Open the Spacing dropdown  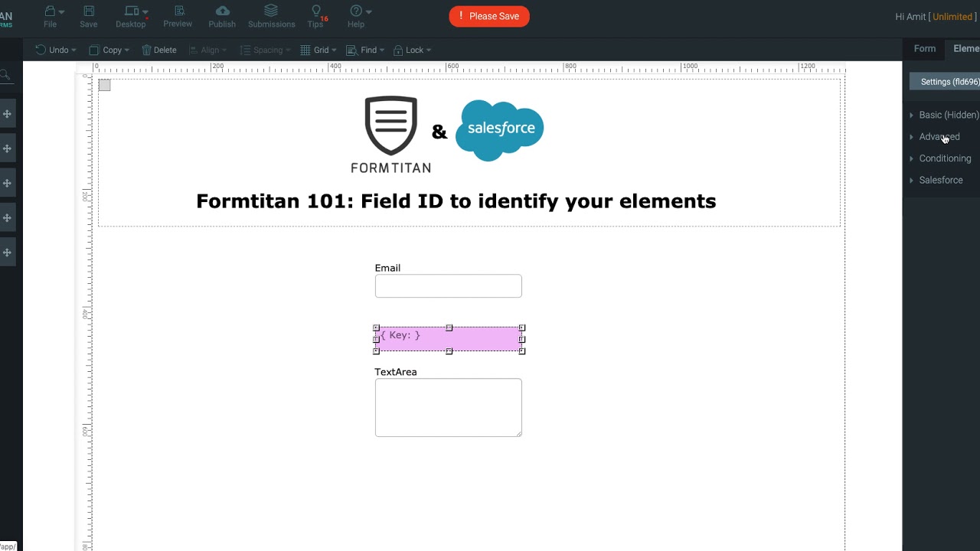click(265, 50)
